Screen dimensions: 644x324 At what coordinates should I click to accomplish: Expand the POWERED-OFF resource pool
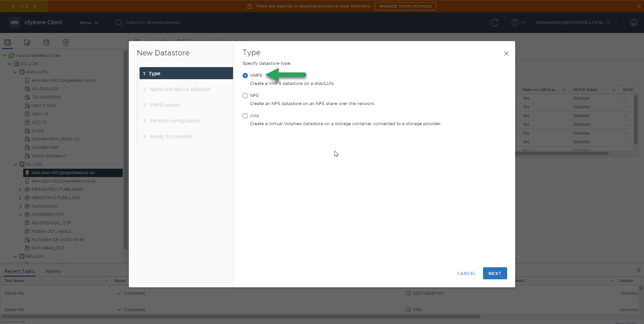point(21,215)
